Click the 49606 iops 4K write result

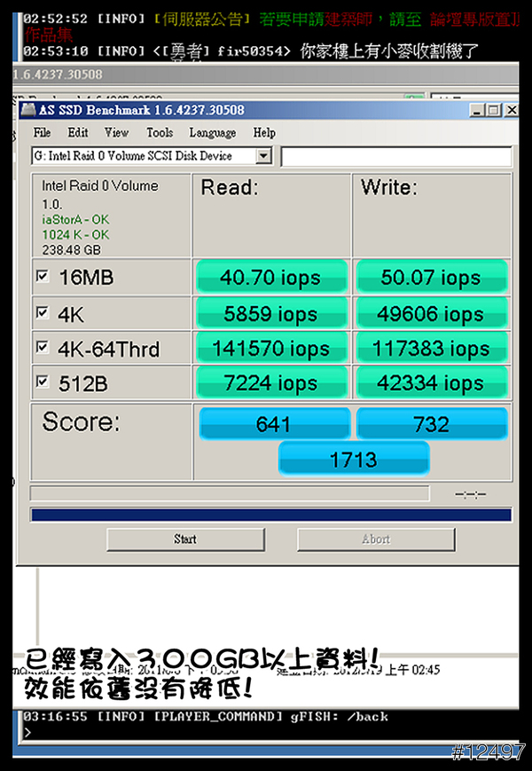[431, 313]
